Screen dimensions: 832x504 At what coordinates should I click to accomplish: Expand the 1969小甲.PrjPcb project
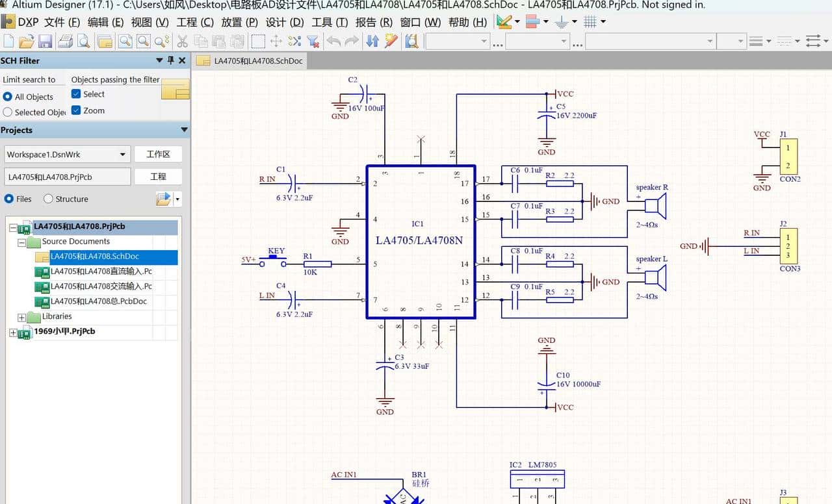pyautogui.click(x=12, y=332)
